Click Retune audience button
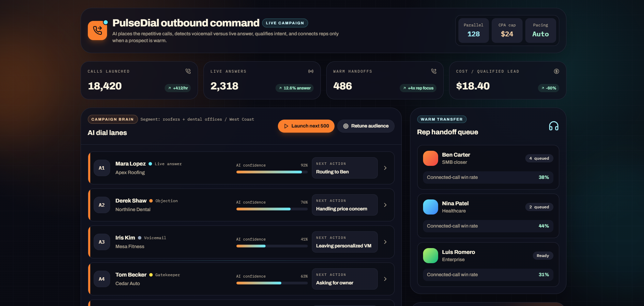Viewport: 644px width, 306px height. (366, 126)
